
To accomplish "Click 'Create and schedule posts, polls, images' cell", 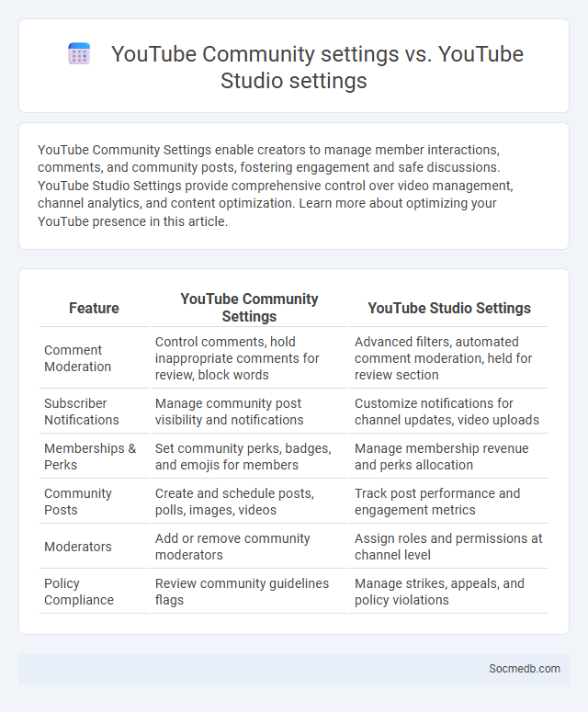I will coord(249,502).
